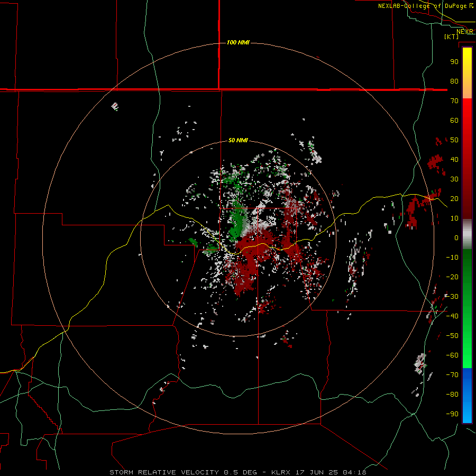This screenshot has width=476, height=476.
Task: Pick the gray zero-velocity color bar segment
Action: 467,234
